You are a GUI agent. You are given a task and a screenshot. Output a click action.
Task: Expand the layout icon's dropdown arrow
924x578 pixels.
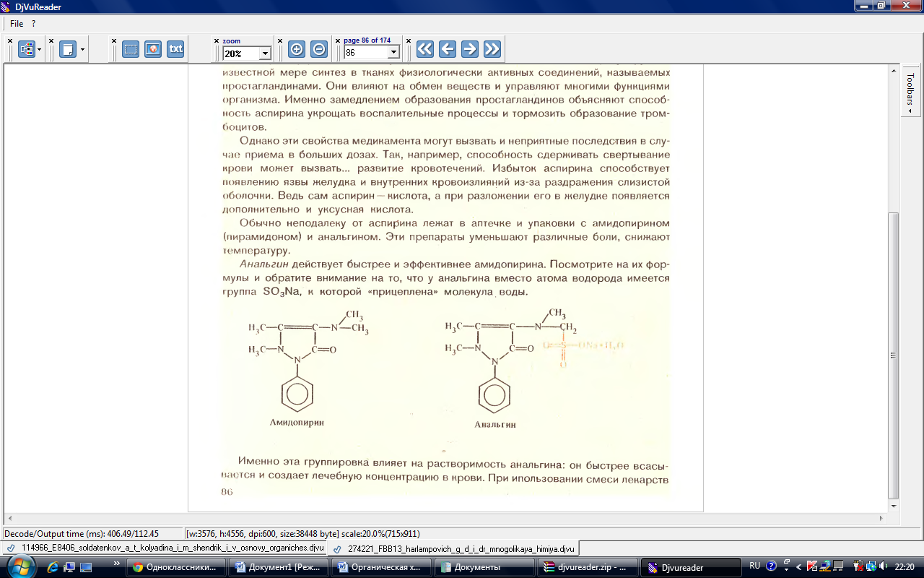coord(40,49)
